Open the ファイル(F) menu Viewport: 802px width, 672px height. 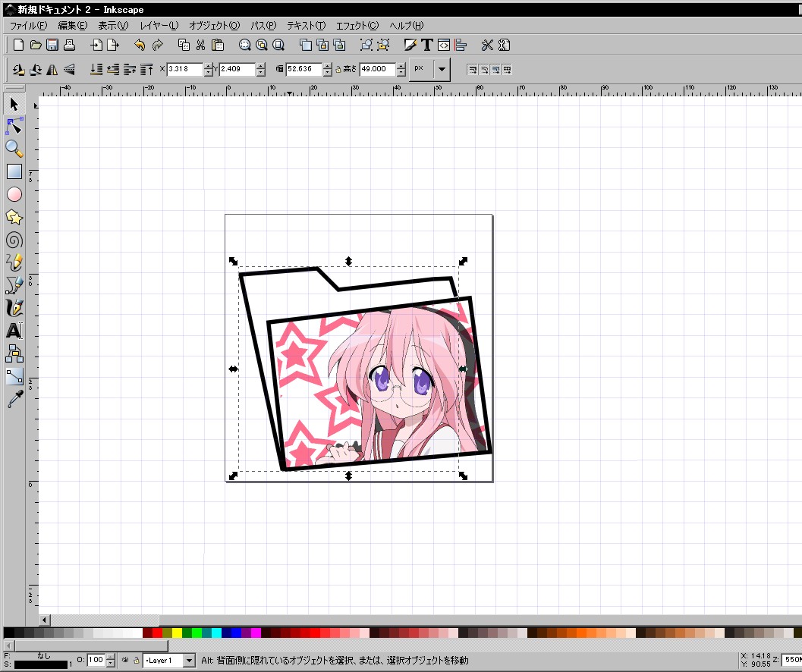(28, 26)
